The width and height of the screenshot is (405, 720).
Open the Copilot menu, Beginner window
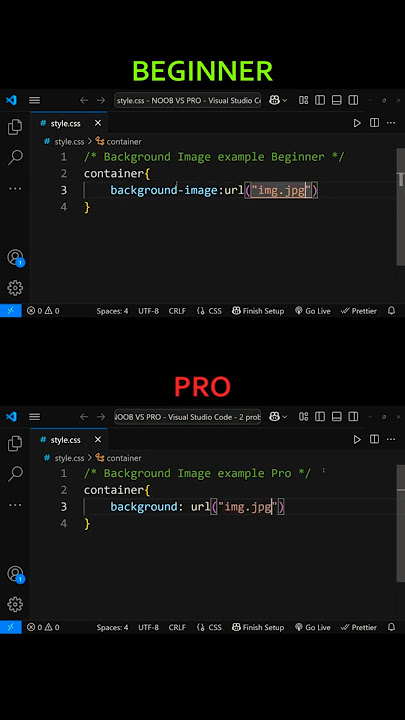tap(278, 100)
